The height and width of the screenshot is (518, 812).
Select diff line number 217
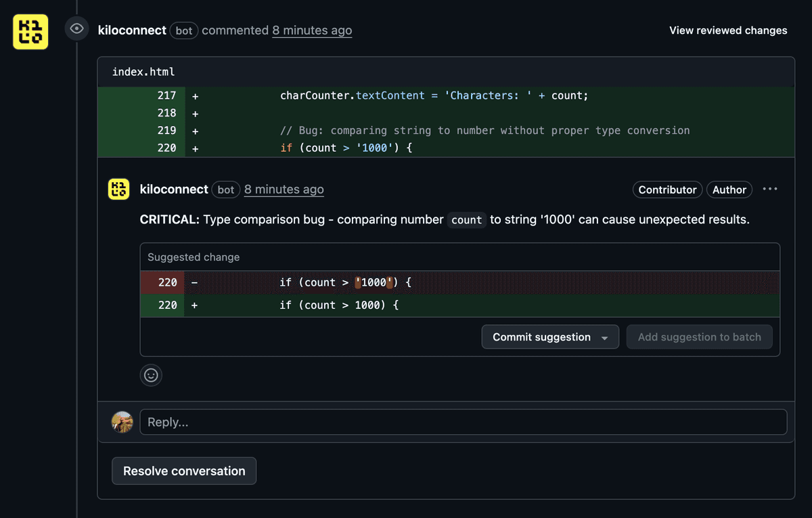[166, 95]
